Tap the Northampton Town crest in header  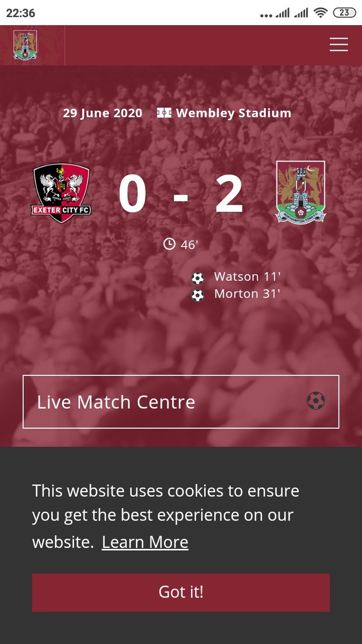(x=25, y=45)
